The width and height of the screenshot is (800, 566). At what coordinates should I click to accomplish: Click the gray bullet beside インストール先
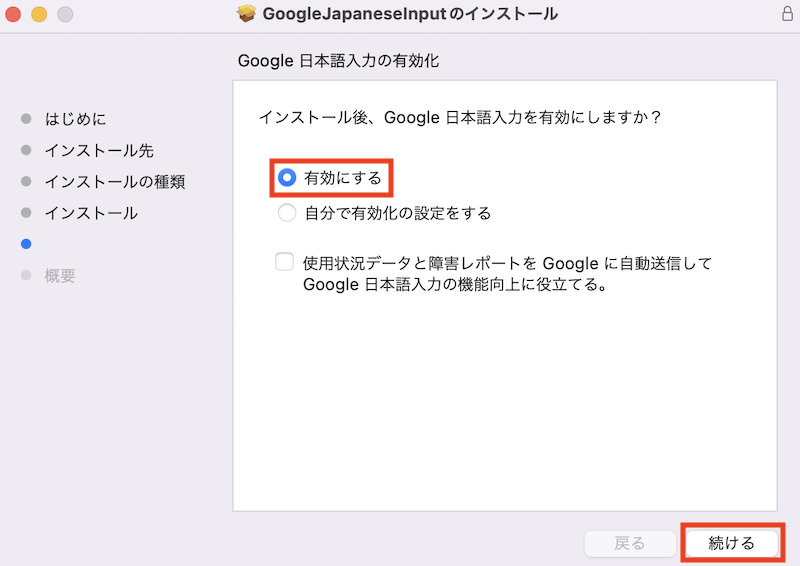point(26,150)
